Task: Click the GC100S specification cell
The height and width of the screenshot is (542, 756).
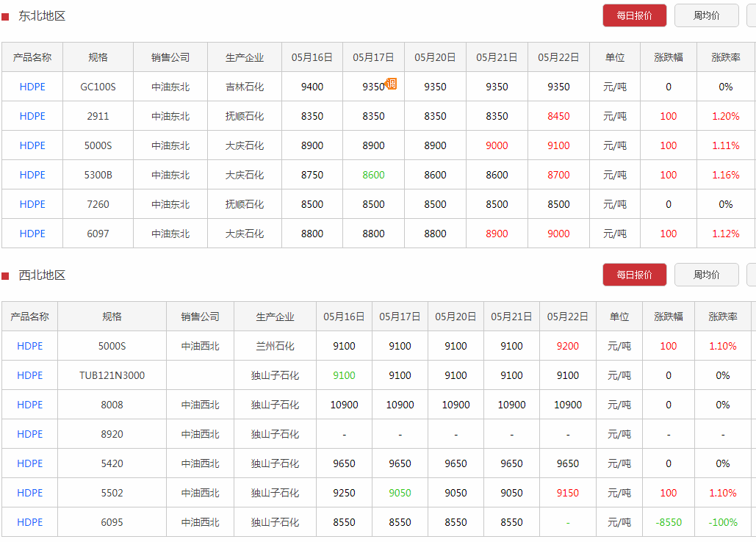Action: (98, 87)
